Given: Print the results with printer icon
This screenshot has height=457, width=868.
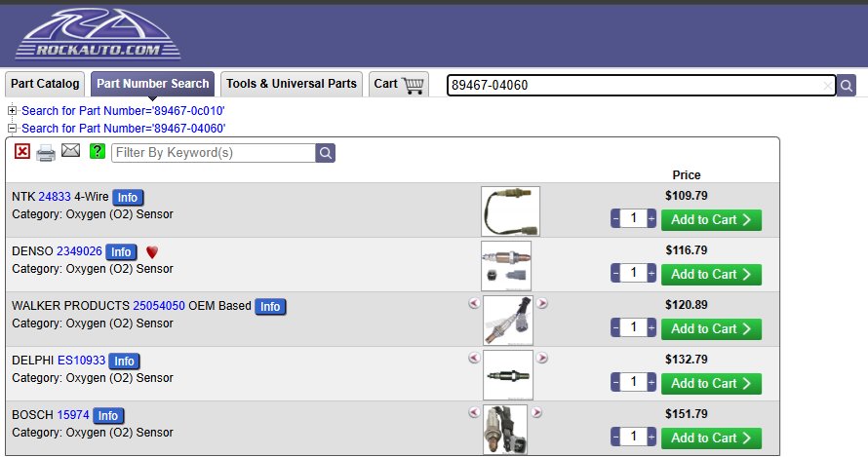Looking at the screenshot, I should (46, 153).
